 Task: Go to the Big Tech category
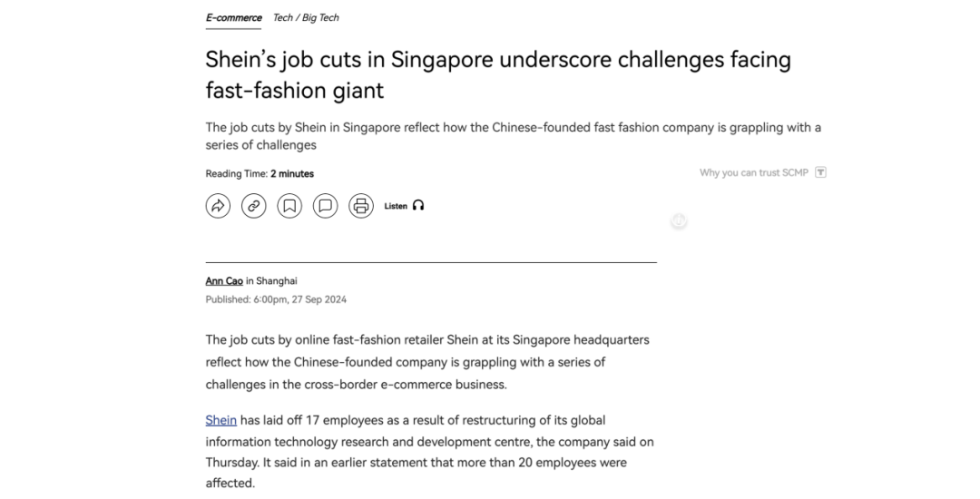point(320,17)
